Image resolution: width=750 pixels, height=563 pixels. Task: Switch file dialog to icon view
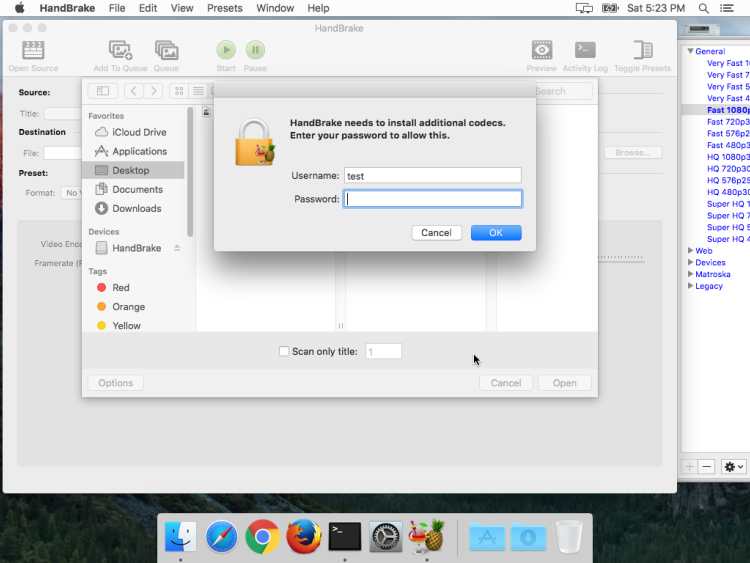tap(179, 91)
